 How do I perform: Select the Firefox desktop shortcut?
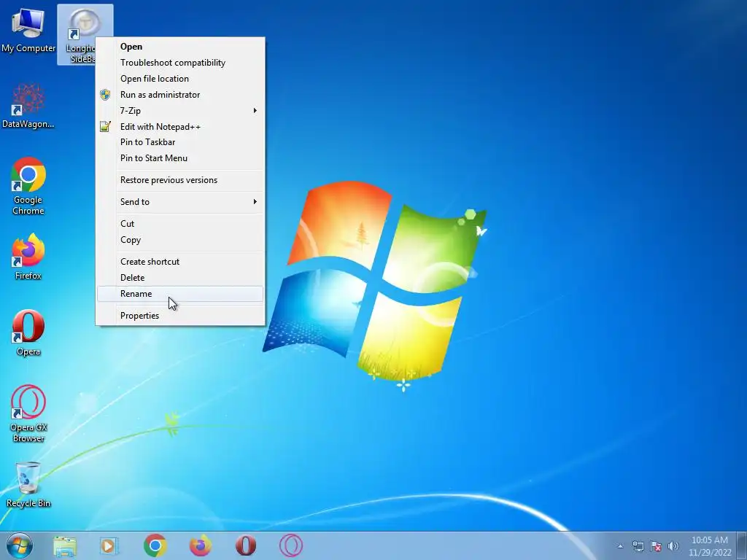[28, 256]
